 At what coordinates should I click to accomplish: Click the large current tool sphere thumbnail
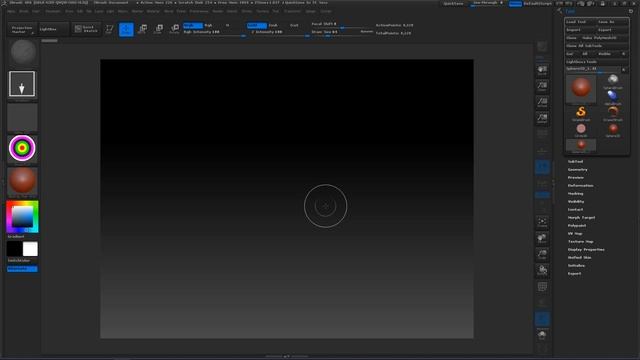click(x=581, y=88)
